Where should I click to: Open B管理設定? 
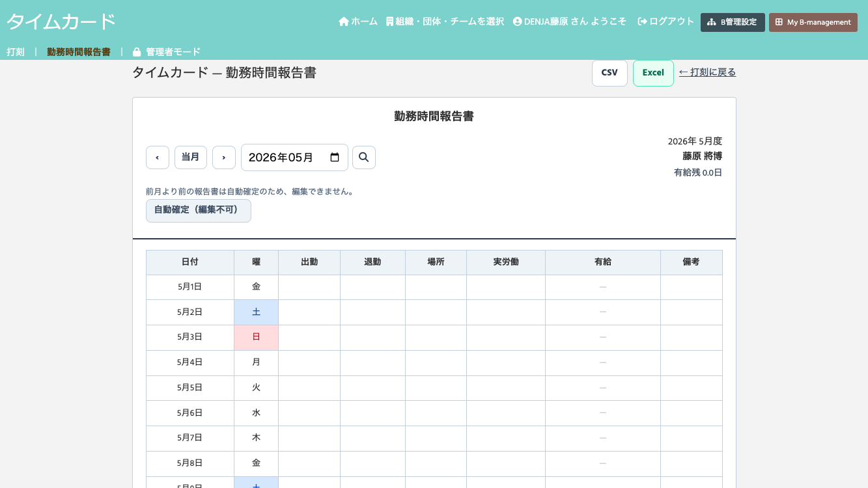tap(733, 22)
